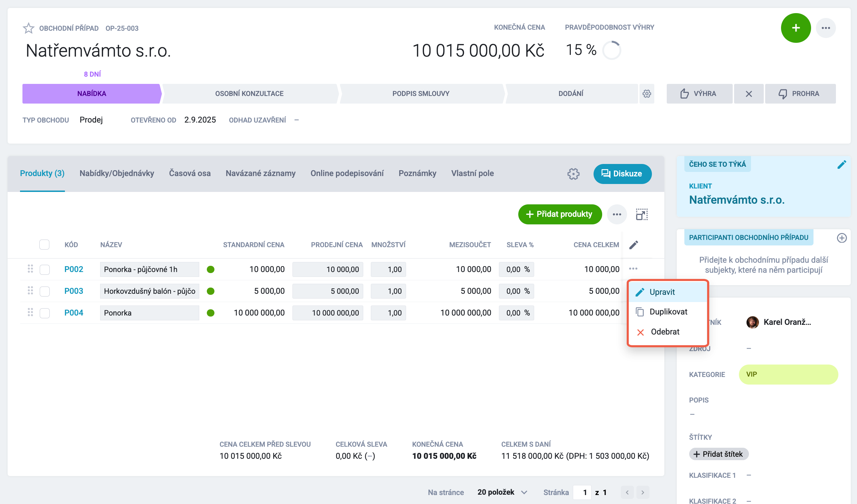Open tabs settings gear next to Diskuze
857x504 pixels.
coord(574,174)
